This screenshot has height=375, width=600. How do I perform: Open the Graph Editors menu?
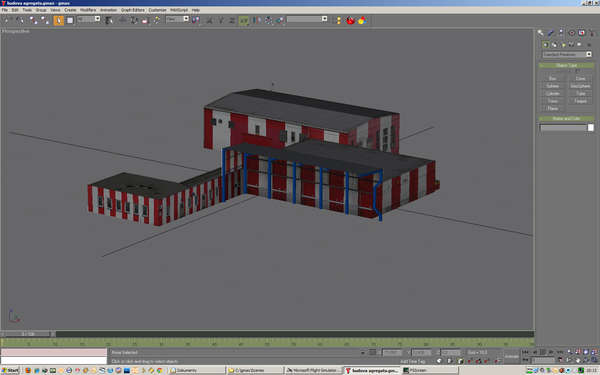pos(133,10)
